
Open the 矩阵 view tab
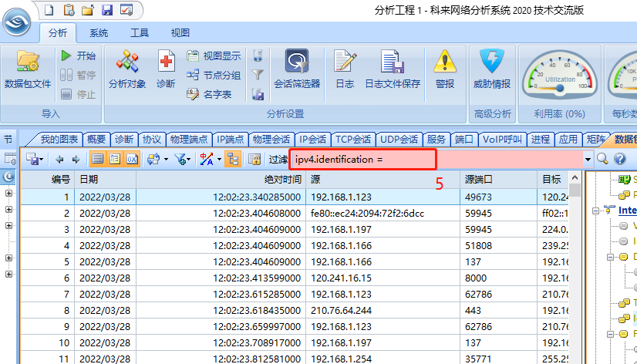595,140
